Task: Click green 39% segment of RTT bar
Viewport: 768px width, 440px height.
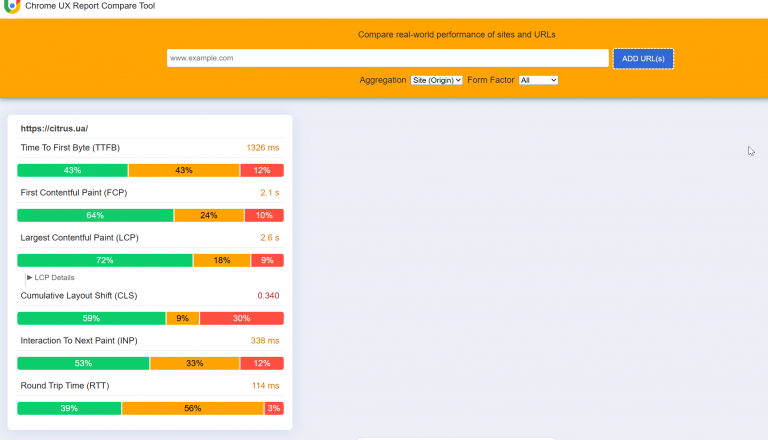Action: tap(69, 408)
